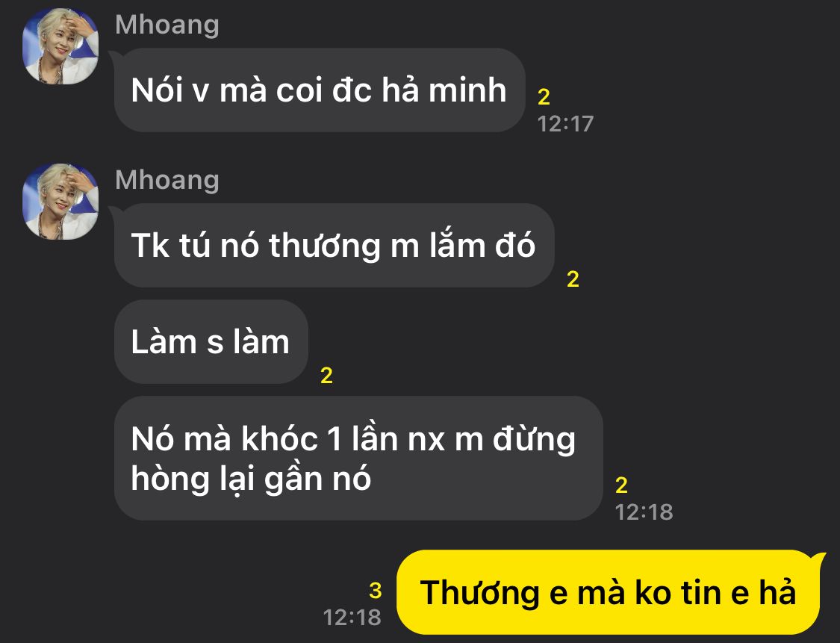Tap Mhoang's avatar beside the second message group
The width and height of the screenshot is (840, 643).
point(60,202)
